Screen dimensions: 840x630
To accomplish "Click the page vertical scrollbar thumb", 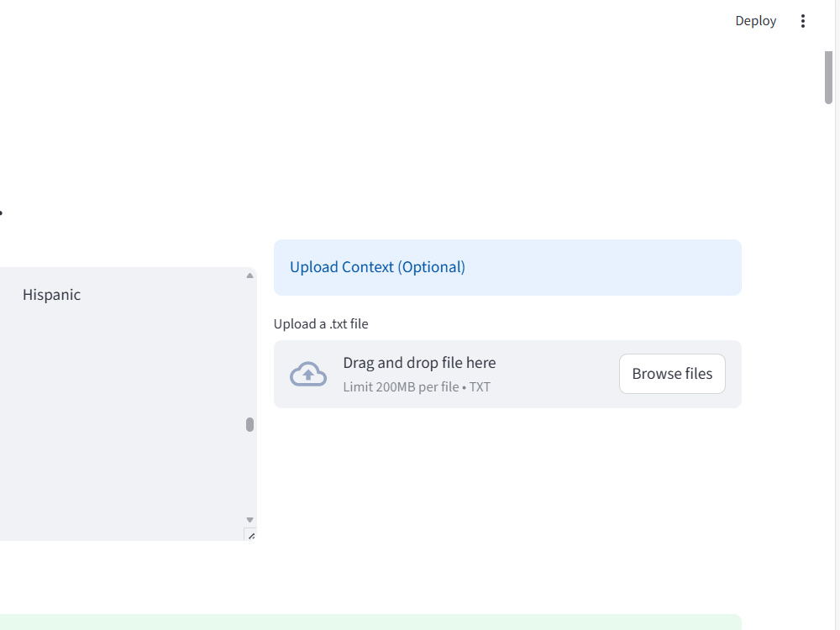I will click(x=828, y=77).
